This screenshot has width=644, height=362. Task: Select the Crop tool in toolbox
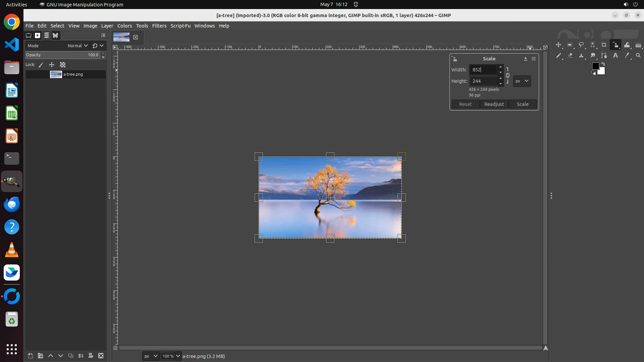coord(604,45)
